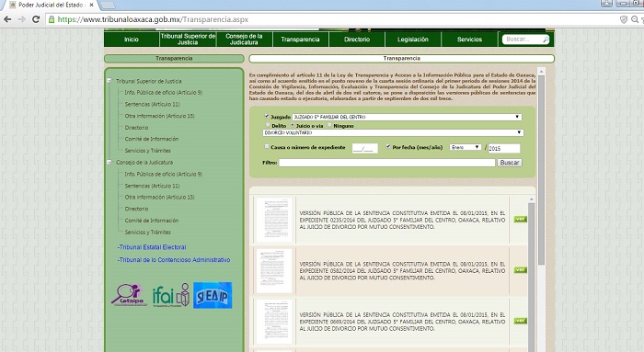
Task: Open the Servicios menu item
Action: (x=469, y=40)
